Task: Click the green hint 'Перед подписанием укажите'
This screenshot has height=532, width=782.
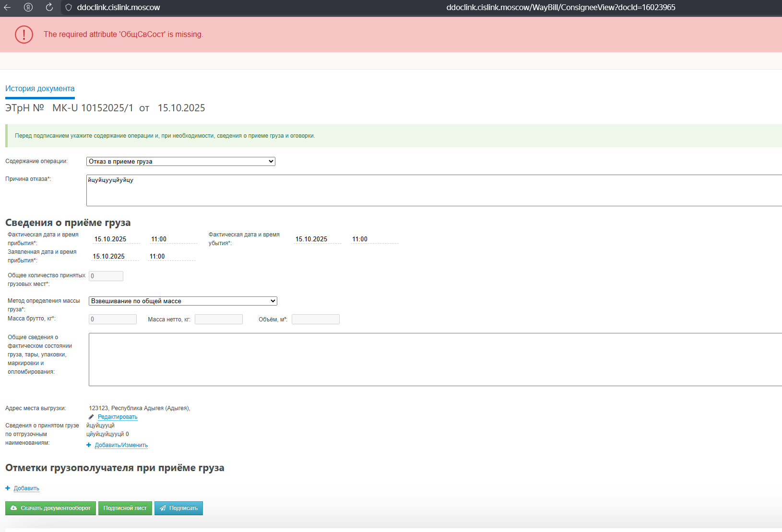Action: click(165, 136)
